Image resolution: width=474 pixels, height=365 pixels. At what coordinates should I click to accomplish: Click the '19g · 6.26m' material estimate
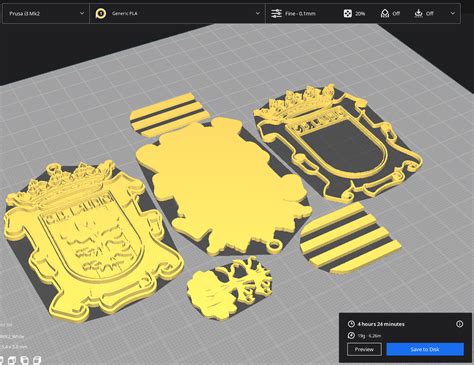[369, 336]
